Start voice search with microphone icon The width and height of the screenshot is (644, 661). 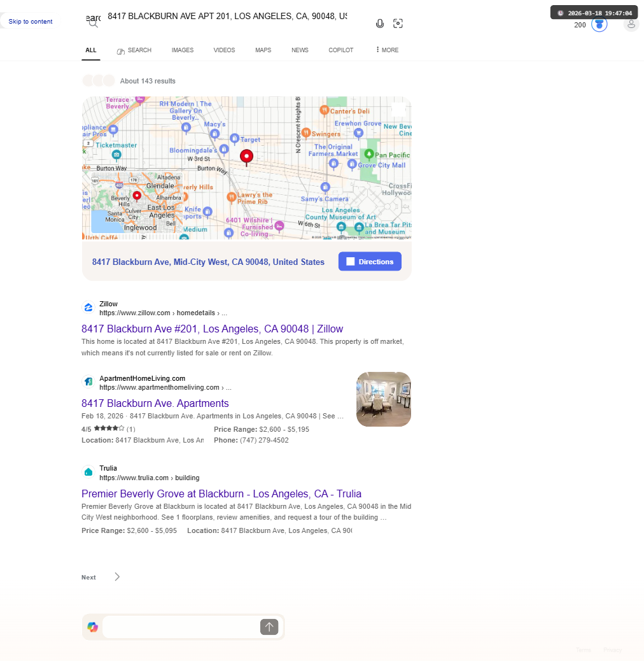pyautogui.click(x=380, y=24)
